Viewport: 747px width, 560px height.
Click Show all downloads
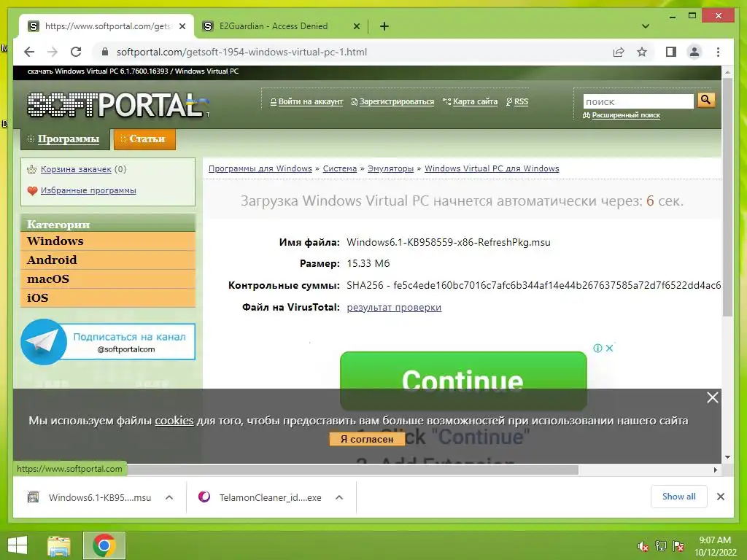pos(679,497)
